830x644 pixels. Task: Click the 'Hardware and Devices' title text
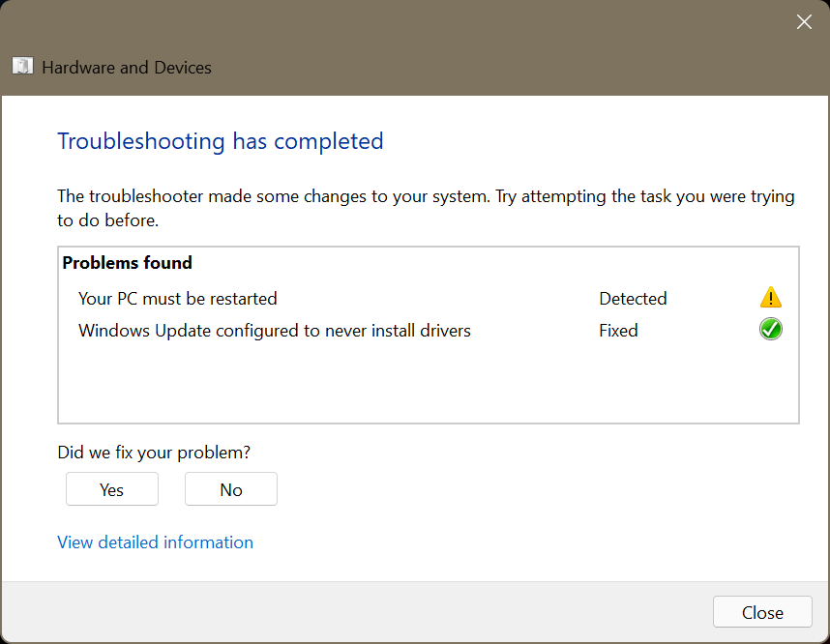coord(127,68)
